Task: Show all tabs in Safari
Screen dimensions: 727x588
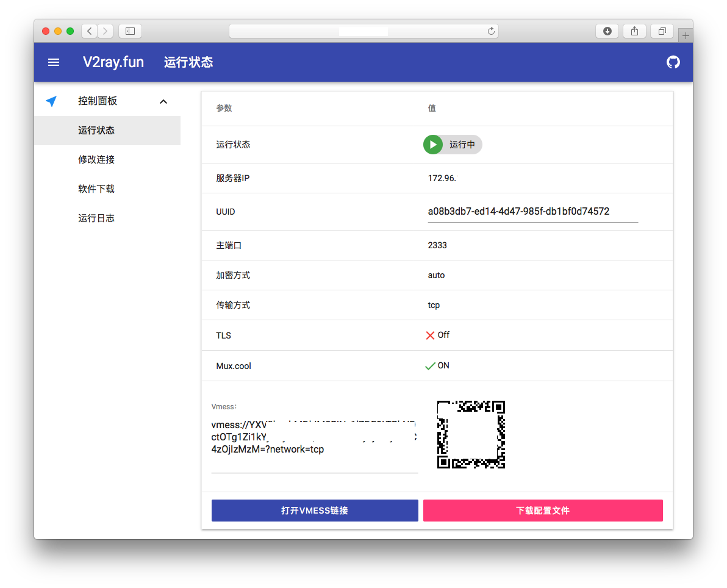Action: 662,31
